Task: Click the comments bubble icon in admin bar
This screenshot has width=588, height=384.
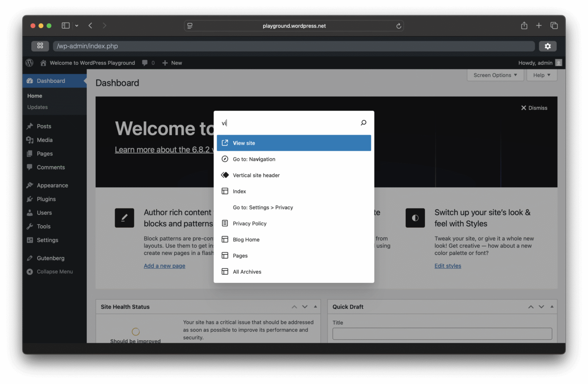Action: 145,63
